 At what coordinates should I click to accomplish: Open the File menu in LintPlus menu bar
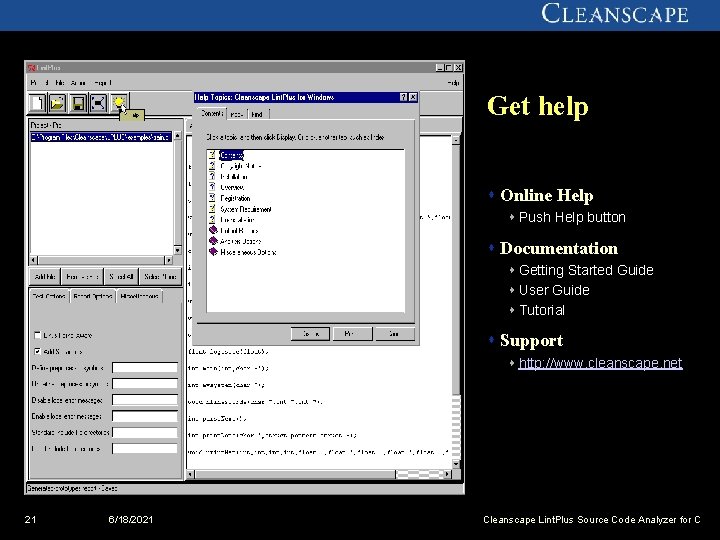tap(60, 83)
